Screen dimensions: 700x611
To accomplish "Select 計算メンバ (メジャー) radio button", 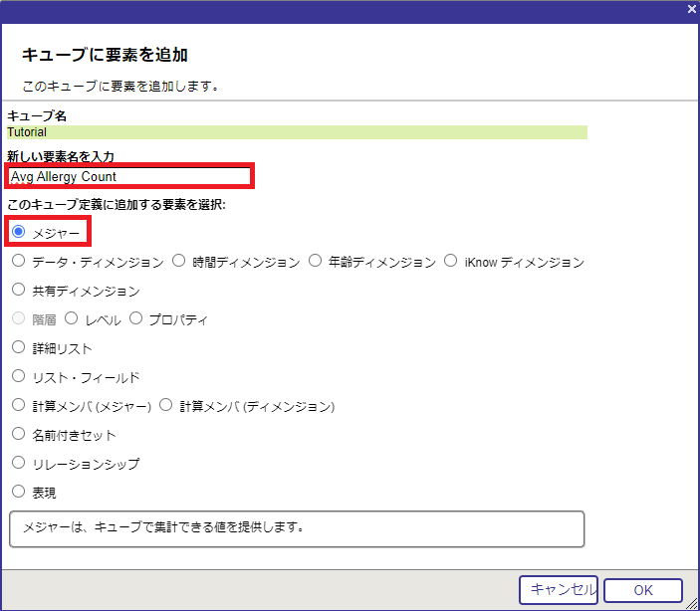I will coord(19,406).
